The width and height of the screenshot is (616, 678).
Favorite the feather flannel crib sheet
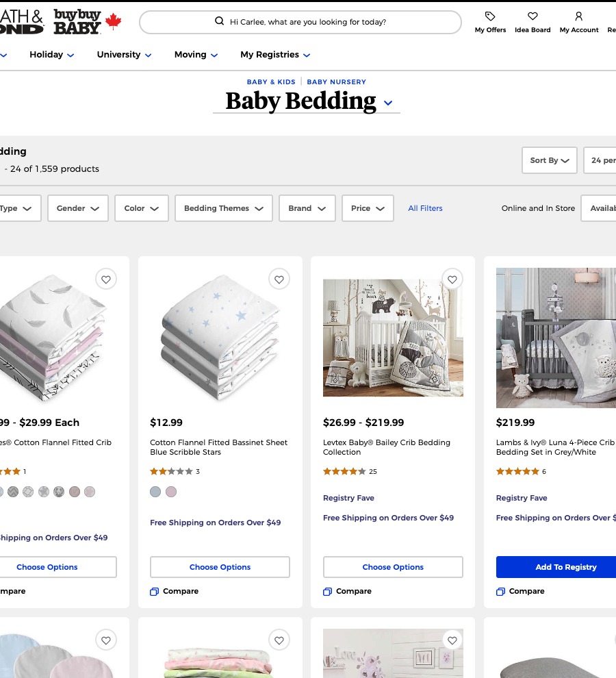106,280
